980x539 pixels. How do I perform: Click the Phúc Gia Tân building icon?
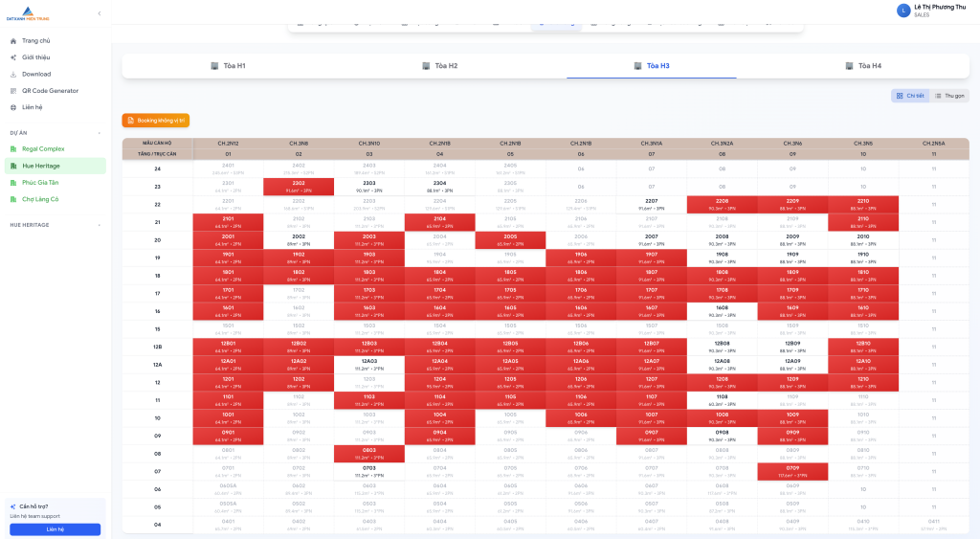click(x=13, y=183)
